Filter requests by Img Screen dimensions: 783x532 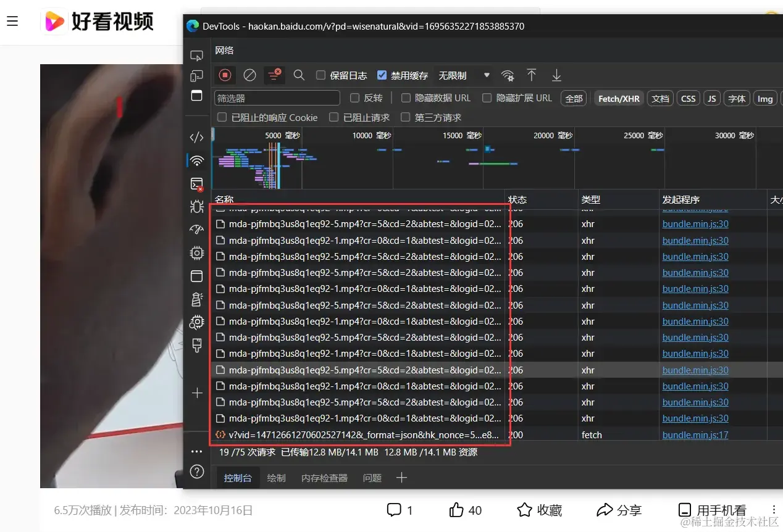pos(765,98)
